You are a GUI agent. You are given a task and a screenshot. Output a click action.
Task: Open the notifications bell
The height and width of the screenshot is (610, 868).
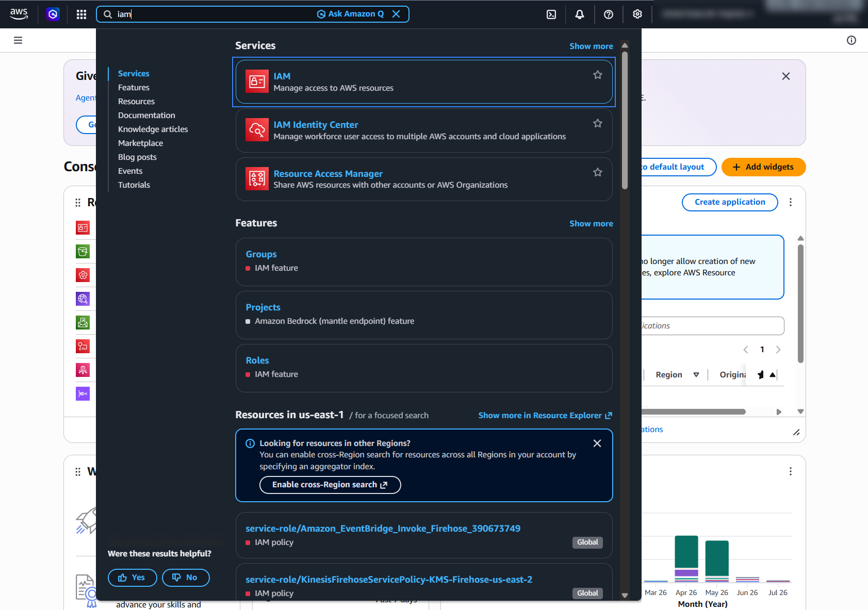pyautogui.click(x=580, y=14)
